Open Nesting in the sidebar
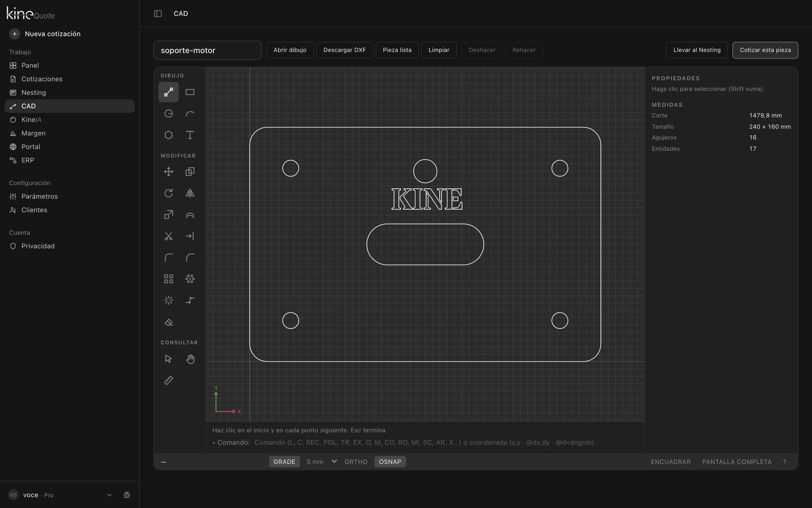This screenshot has height=508, width=812. (x=70, y=93)
